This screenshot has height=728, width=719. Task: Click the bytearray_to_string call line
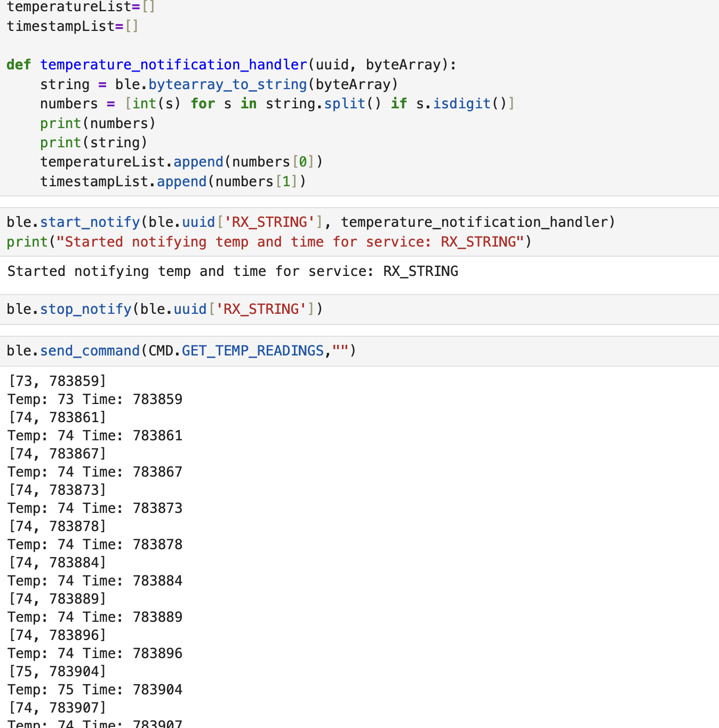219,84
